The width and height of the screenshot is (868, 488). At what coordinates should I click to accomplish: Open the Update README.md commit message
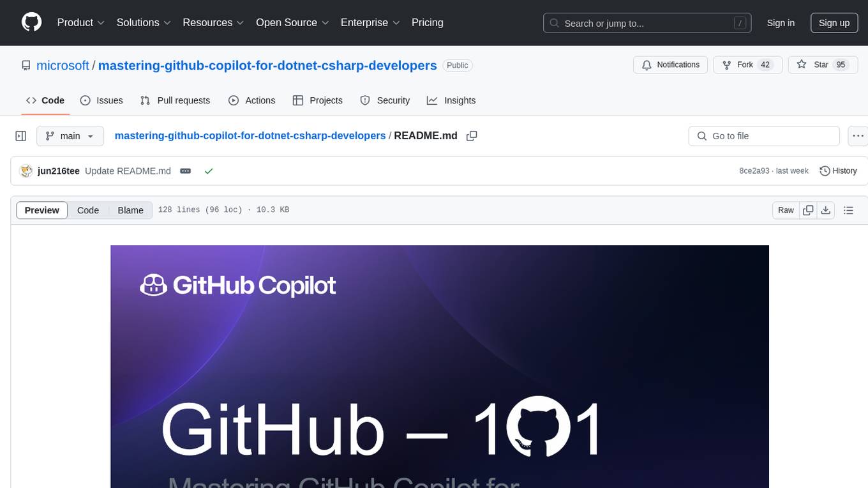[x=128, y=171]
